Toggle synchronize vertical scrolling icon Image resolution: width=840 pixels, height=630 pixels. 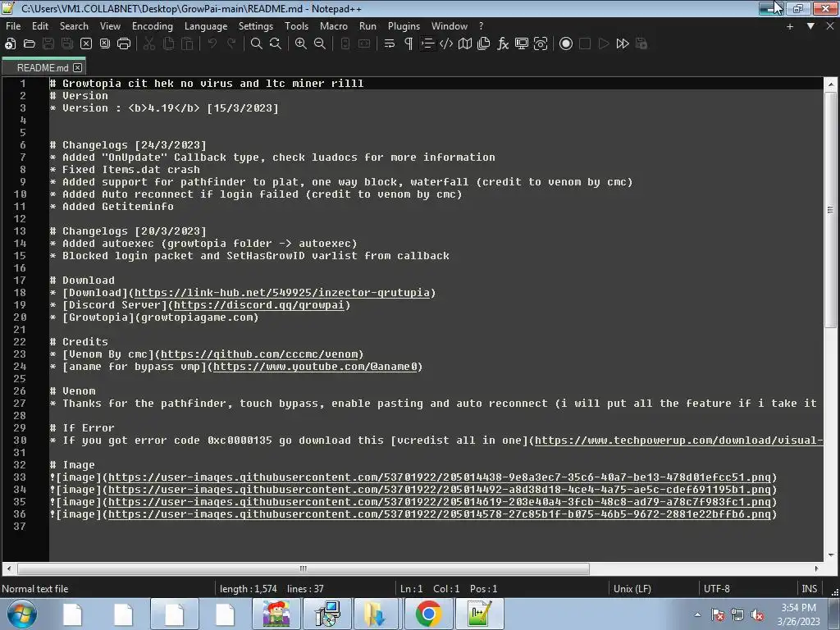345,44
